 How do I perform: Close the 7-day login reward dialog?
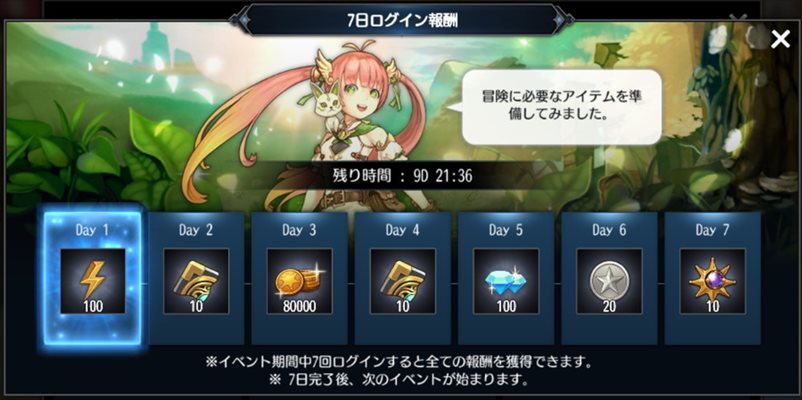coord(781,39)
